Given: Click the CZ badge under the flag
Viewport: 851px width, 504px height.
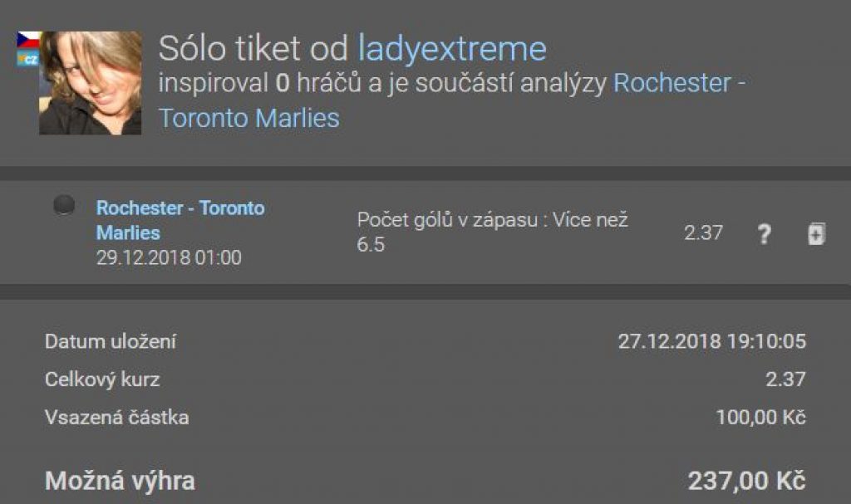Looking at the screenshot, I should click(x=27, y=57).
